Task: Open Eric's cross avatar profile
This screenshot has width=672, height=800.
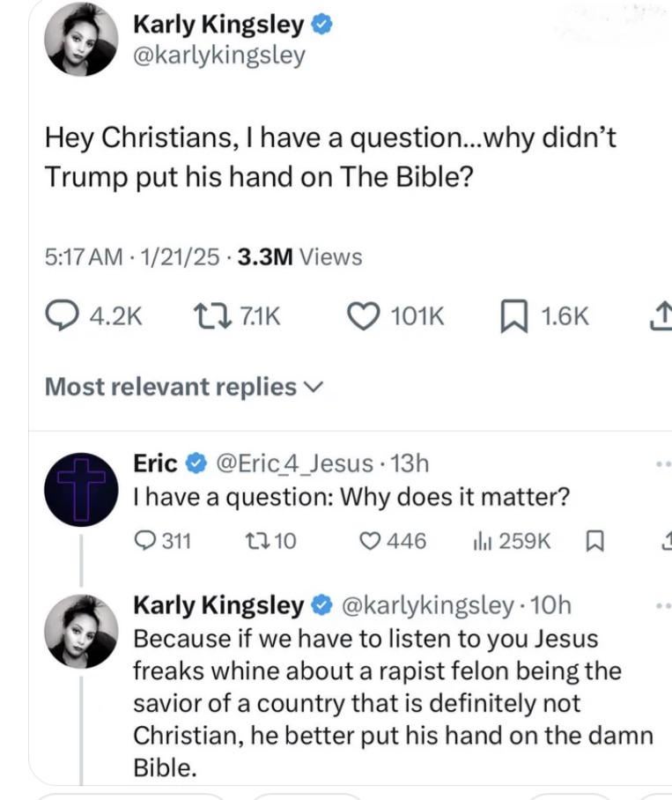Action: click(81, 489)
